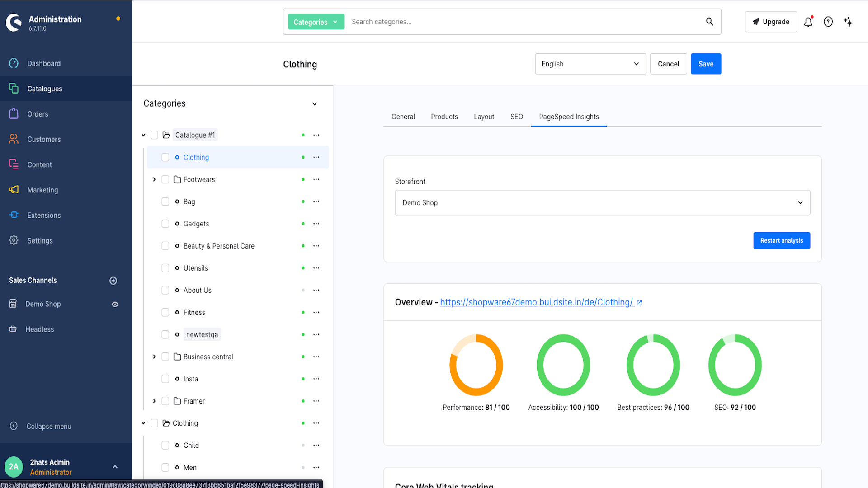Image resolution: width=868 pixels, height=488 pixels.
Task: Click the AI sparkle icon in header
Action: [848, 22]
